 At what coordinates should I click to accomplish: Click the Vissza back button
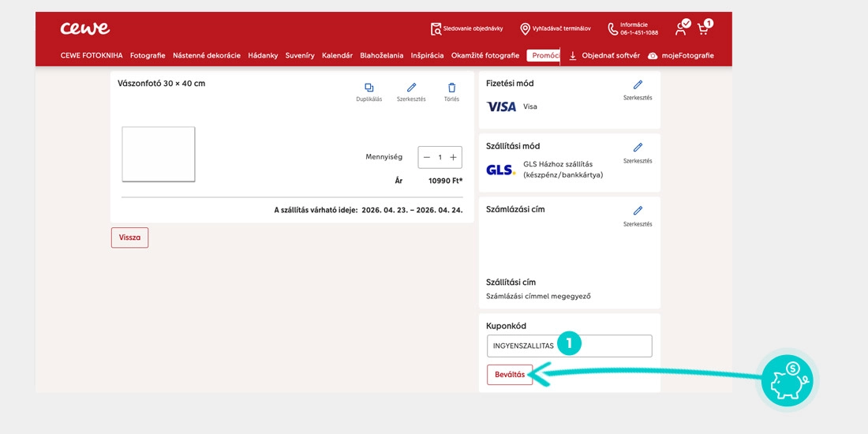click(x=129, y=238)
